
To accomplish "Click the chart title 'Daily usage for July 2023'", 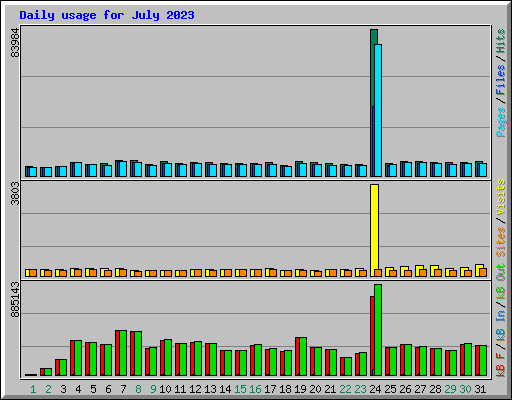I will pyautogui.click(x=107, y=15).
